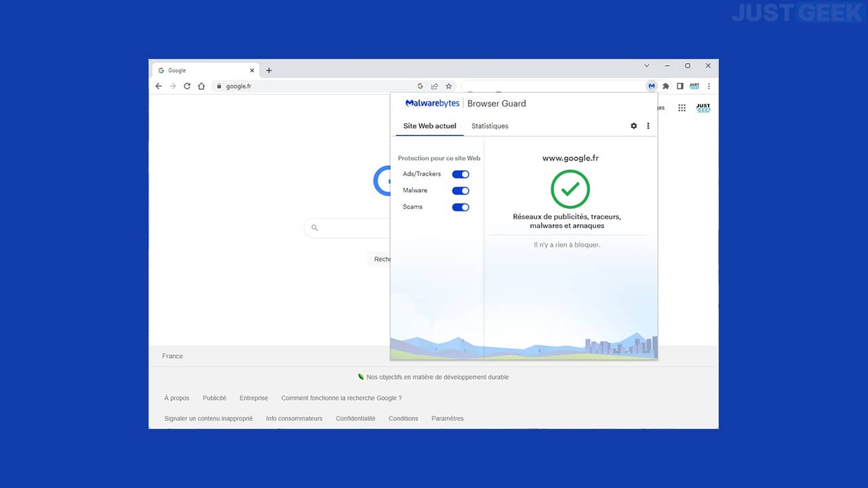Switch to the Statistiques tab
Image resolution: width=868 pixels, height=488 pixels.
[x=490, y=126]
